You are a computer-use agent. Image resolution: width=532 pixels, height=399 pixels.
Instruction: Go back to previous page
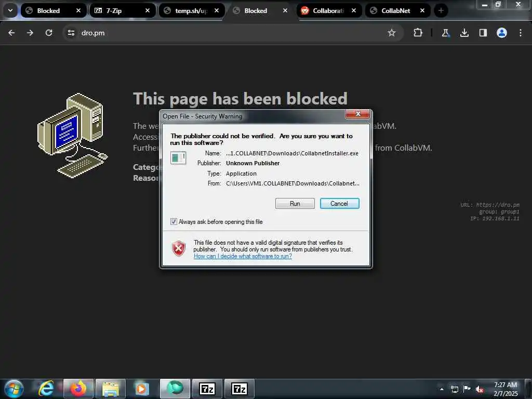click(11, 33)
